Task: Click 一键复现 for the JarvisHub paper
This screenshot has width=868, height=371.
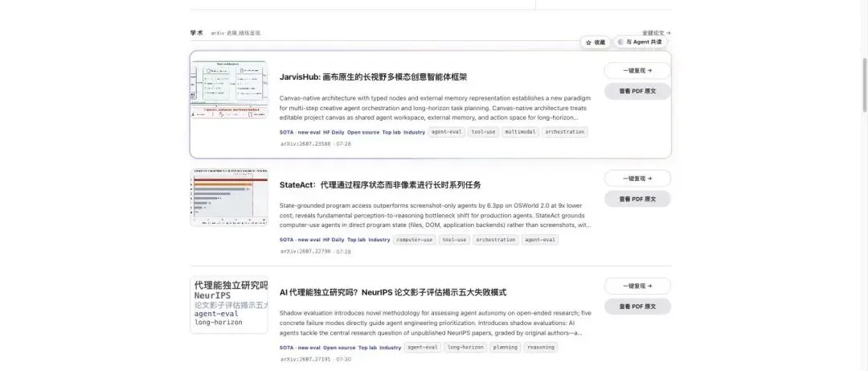Action: tap(637, 71)
